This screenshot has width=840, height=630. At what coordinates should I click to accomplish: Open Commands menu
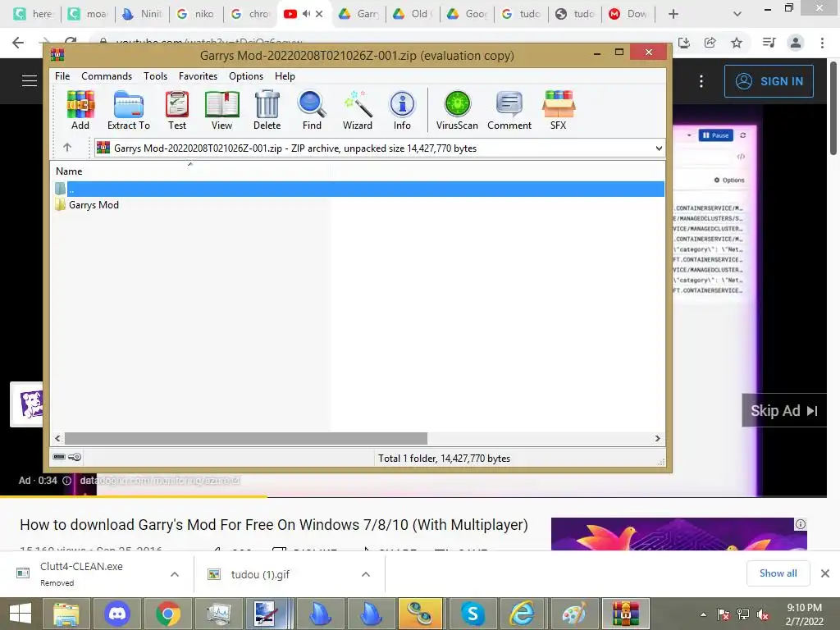coord(107,76)
